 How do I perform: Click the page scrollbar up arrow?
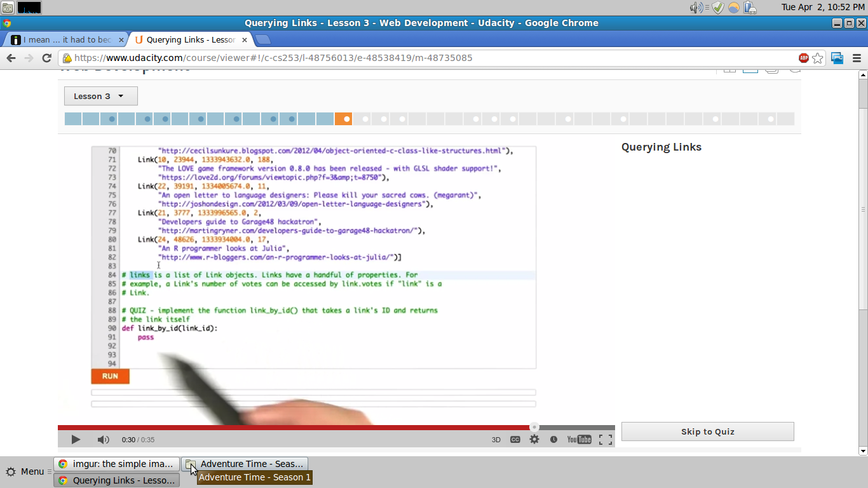click(863, 74)
